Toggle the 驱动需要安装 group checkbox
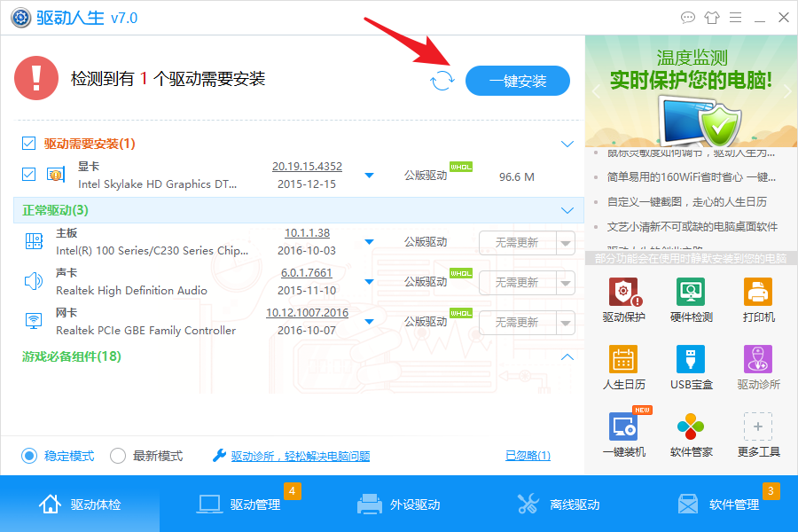Screen dimensions: 798x532 29,144
